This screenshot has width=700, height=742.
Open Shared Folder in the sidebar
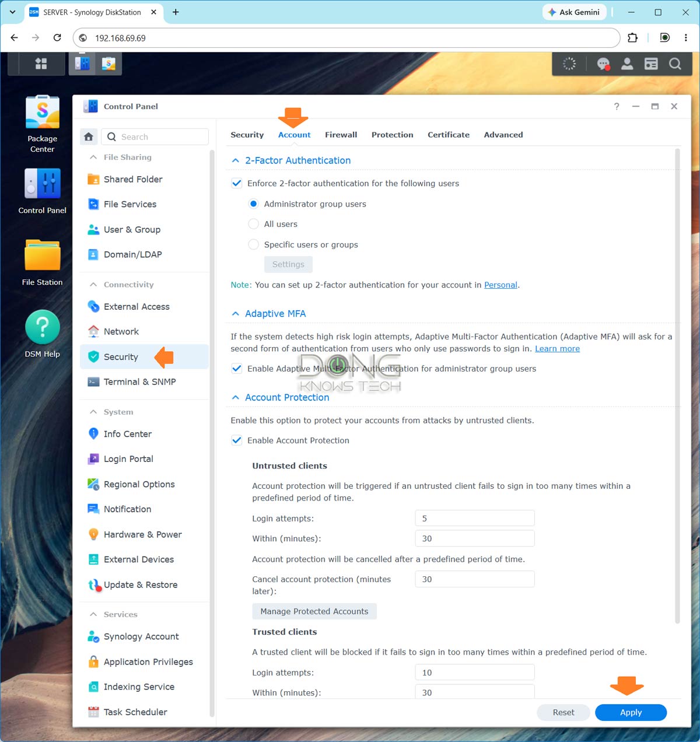[x=144, y=179]
